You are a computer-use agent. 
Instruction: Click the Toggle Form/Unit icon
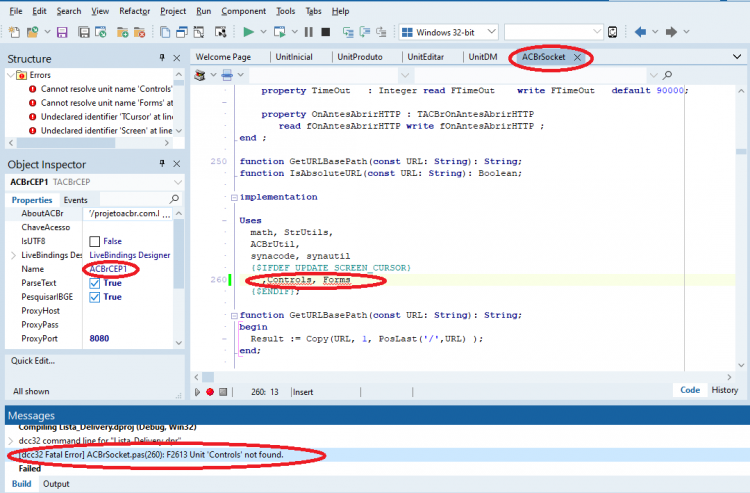click(x=199, y=32)
